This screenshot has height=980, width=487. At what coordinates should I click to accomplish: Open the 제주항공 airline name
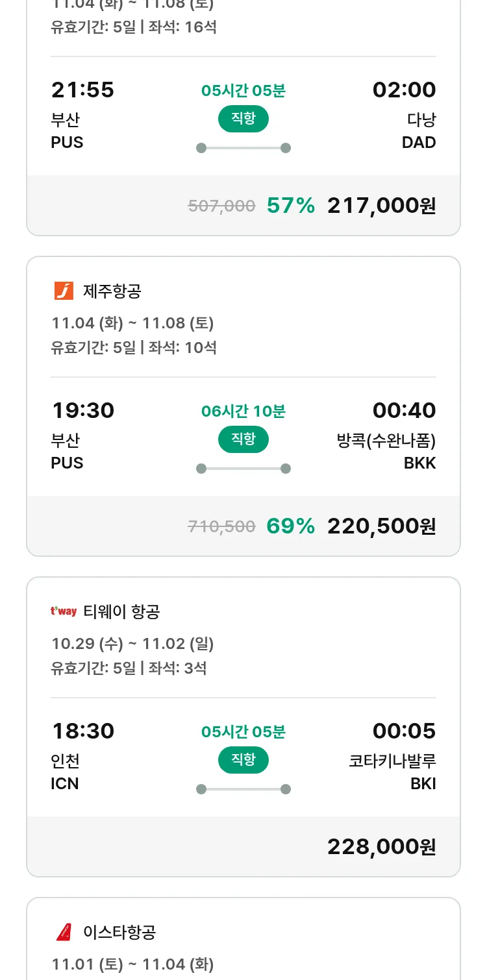point(112,291)
